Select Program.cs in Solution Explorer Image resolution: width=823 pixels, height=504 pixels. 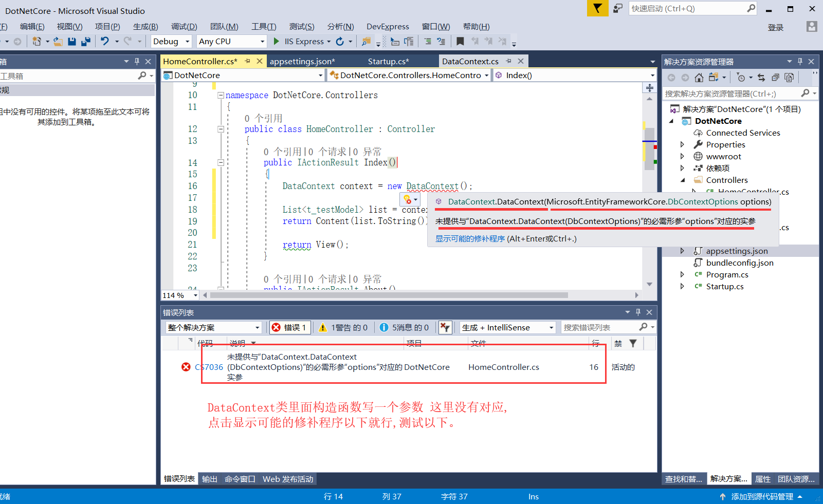[x=727, y=274]
